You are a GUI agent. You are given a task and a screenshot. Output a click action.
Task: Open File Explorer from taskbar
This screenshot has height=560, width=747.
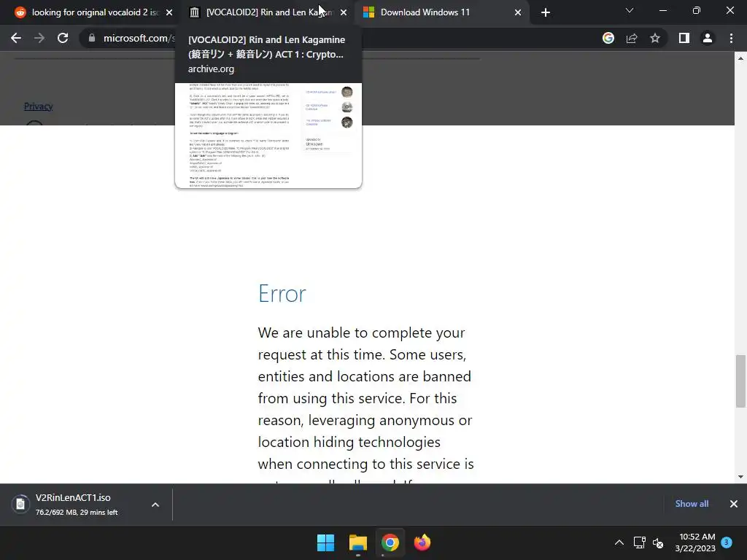357,542
